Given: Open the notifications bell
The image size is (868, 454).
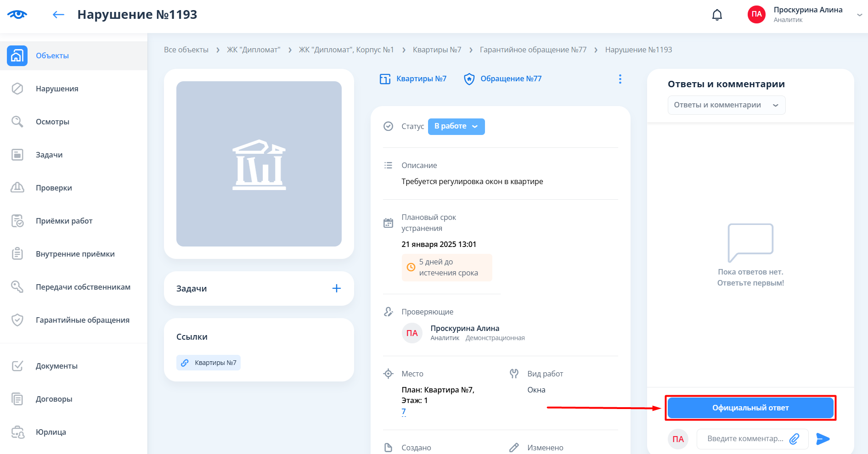Looking at the screenshot, I should (717, 15).
